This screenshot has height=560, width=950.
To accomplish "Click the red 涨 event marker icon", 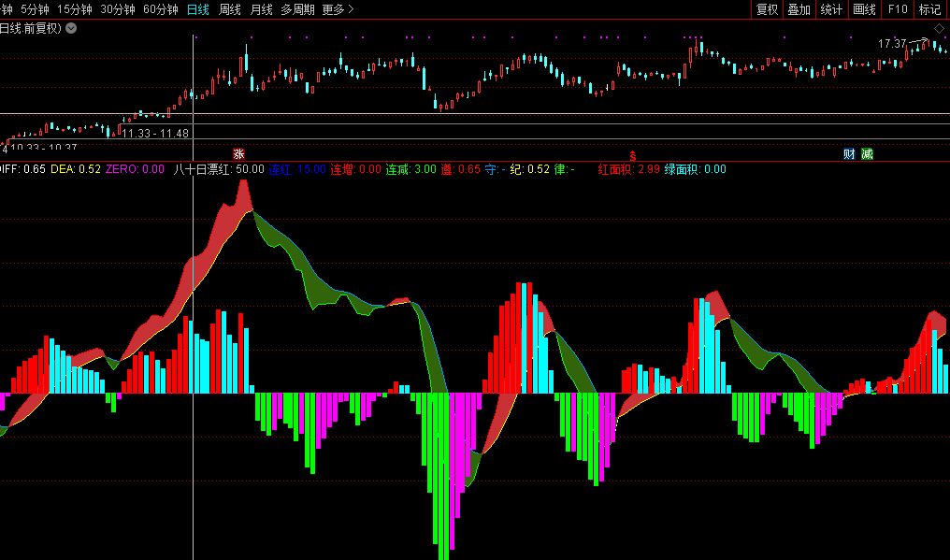I will 238,153.
